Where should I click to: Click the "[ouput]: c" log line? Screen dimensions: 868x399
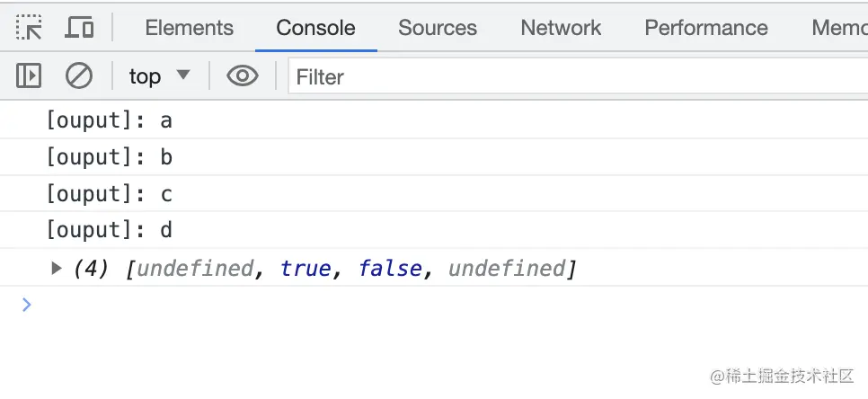(109, 194)
